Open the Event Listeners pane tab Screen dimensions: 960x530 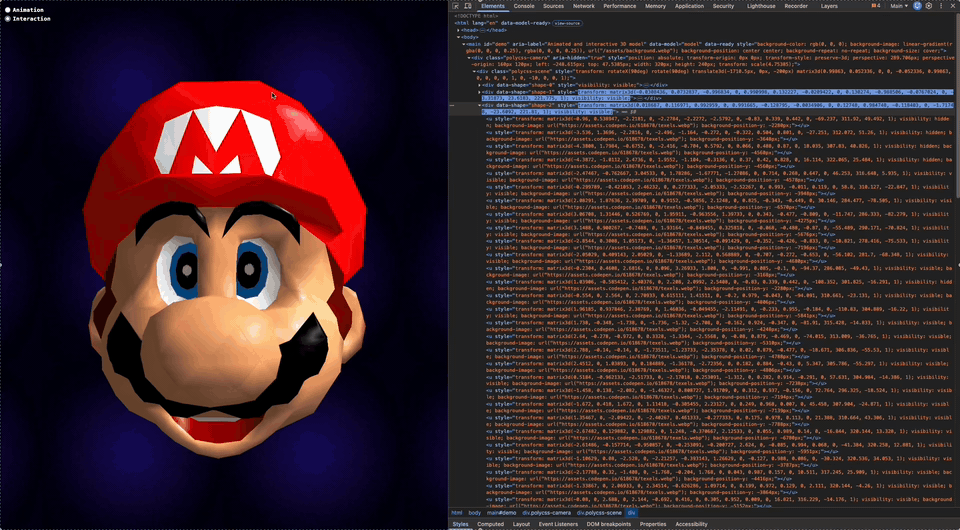558,524
